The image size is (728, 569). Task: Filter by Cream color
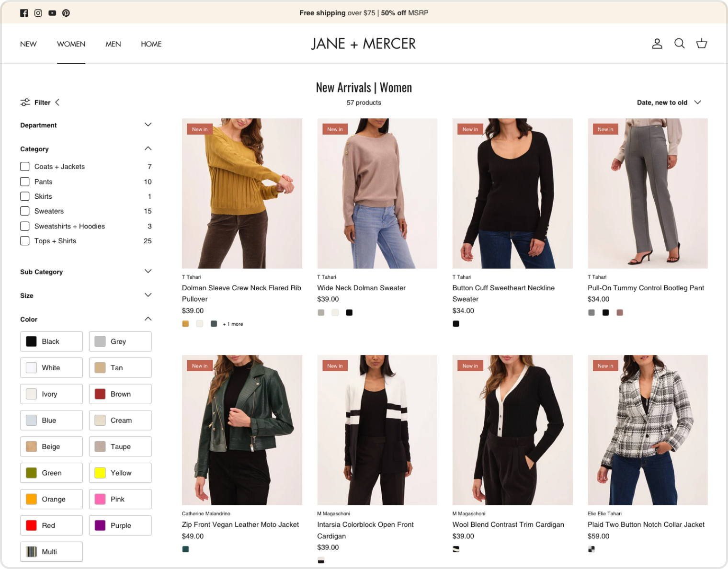pos(120,421)
